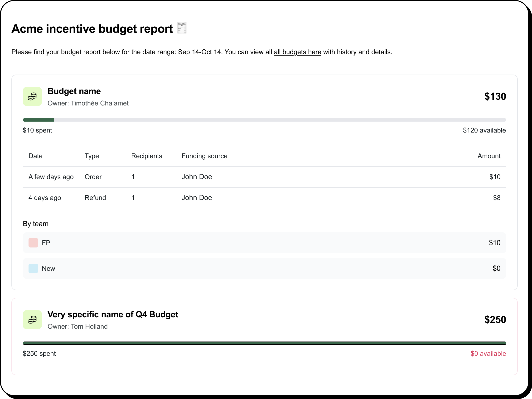Click the receipt emoji beside the report title
Image resolution: width=532 pixels, height=399 pixels.
pos(182,28)
